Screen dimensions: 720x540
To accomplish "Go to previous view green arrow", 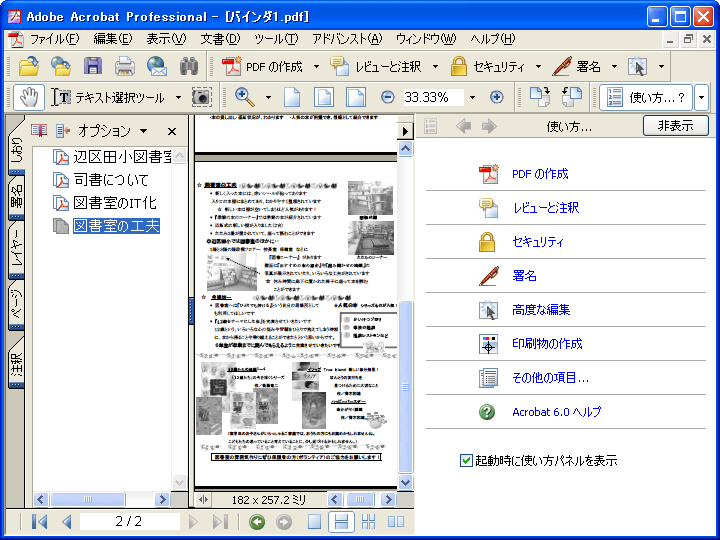I will 257,522.
